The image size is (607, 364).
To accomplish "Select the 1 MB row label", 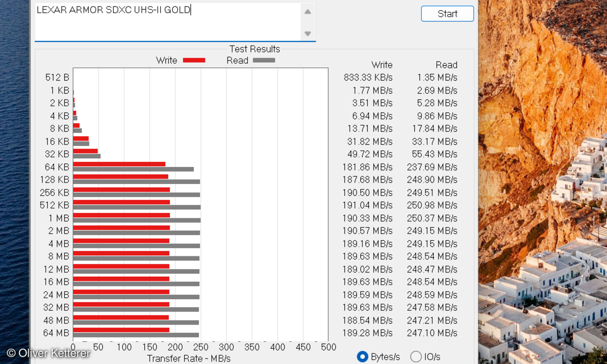I will [x=59, y=218].
